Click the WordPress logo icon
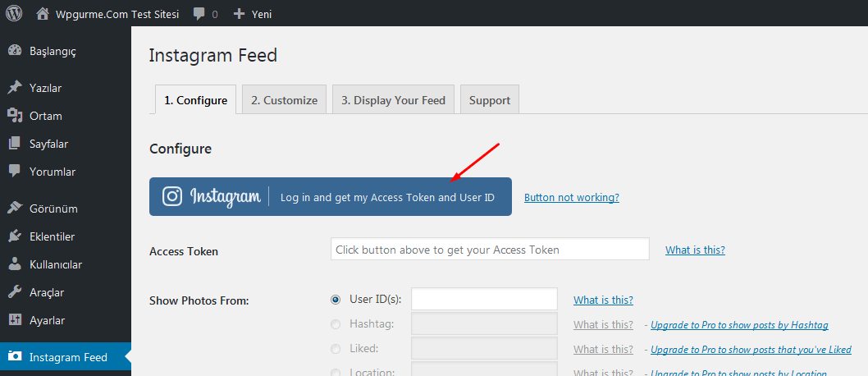This screenshot has height=376, width=868. click(14, 13)
